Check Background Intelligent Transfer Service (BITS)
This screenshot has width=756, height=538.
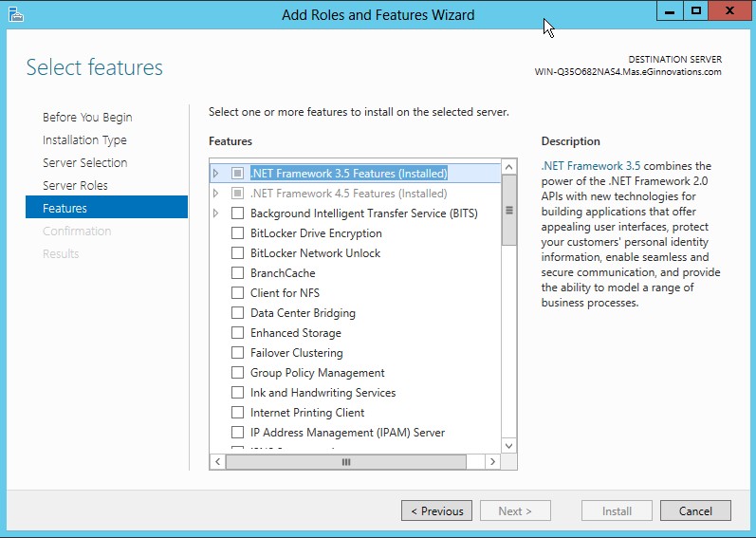coord(237,213)
